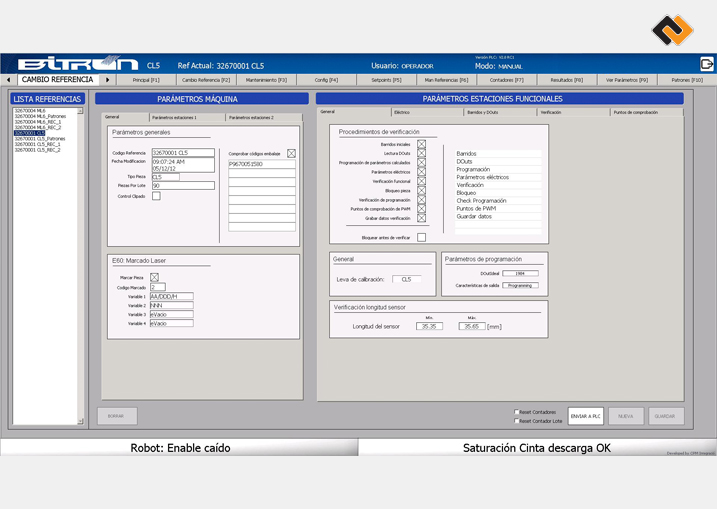The image size is (717, 509).
Task: Click sensor length Máx field 35.65
Action: 472,327
